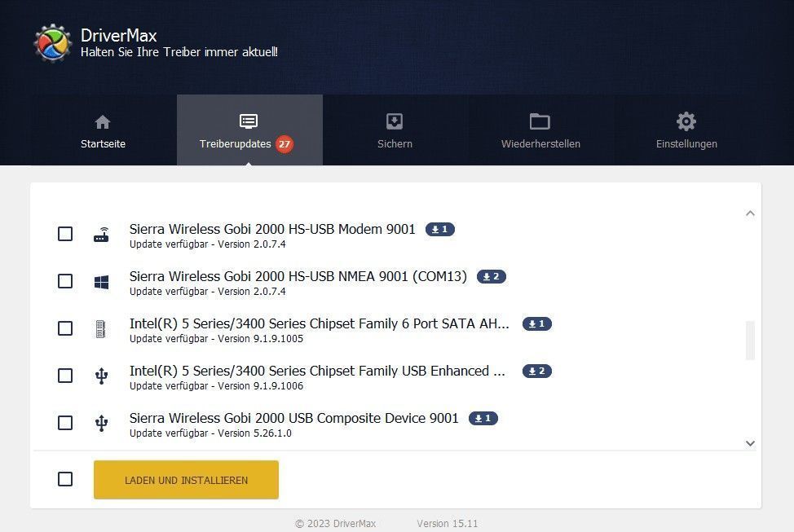794x532 pixels.
Task: Open download badge 2 for USB Enhanced driver
Action: [536, 371]
